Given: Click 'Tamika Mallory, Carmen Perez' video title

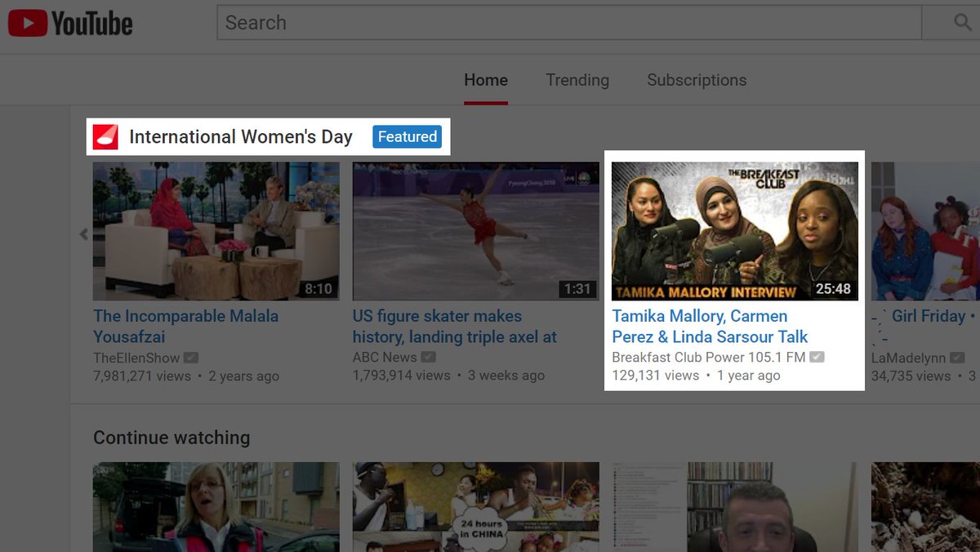Looking at the screenshot, I should click(710, 326).
